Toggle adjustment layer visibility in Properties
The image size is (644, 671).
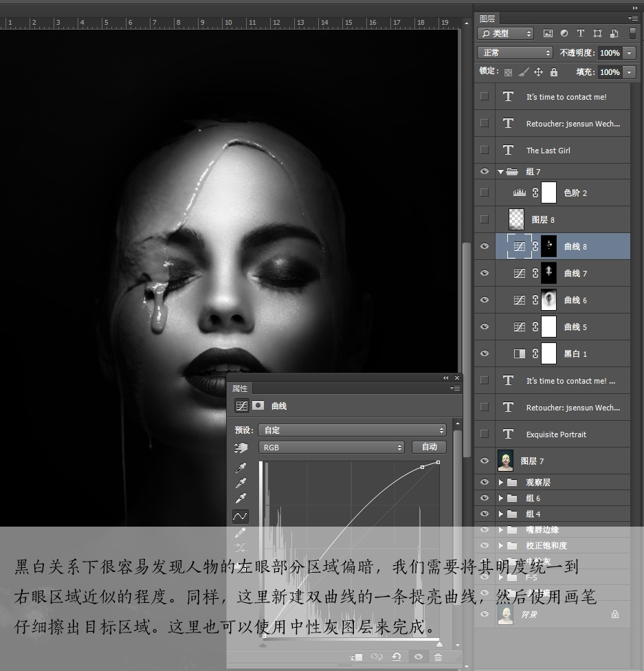[419, 657]
